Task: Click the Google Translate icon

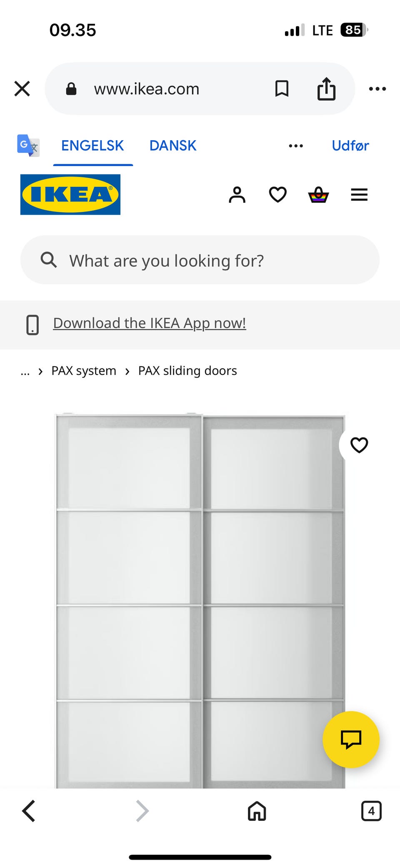Action: coord(28,146)
